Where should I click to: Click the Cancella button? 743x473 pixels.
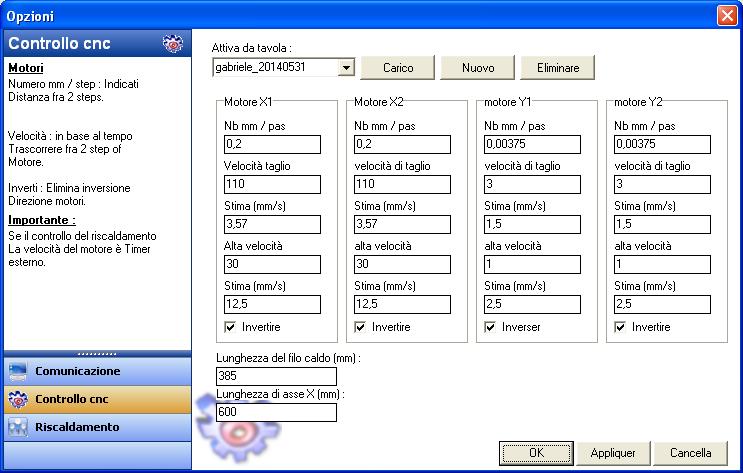pos(691,453)
